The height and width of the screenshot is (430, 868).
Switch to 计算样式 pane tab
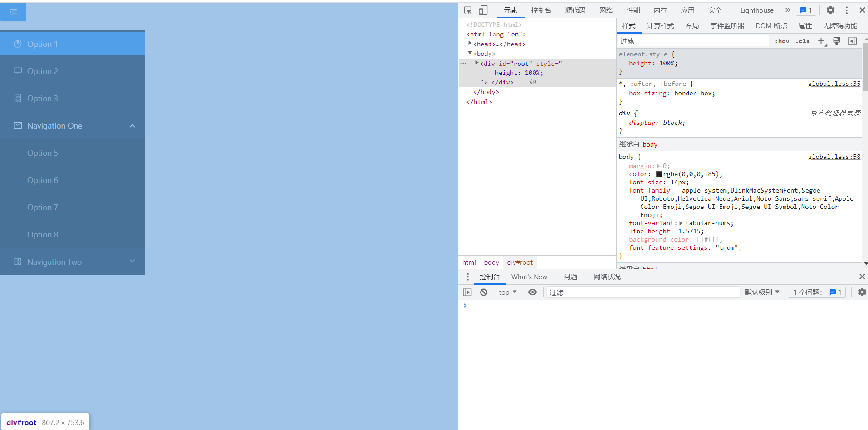pyautogui.click(x=660, y=26)
